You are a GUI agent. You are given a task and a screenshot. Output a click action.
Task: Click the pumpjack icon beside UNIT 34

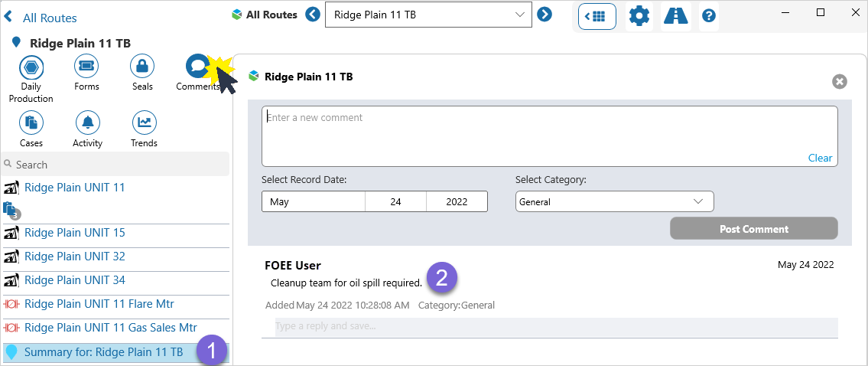pos(11,280)
